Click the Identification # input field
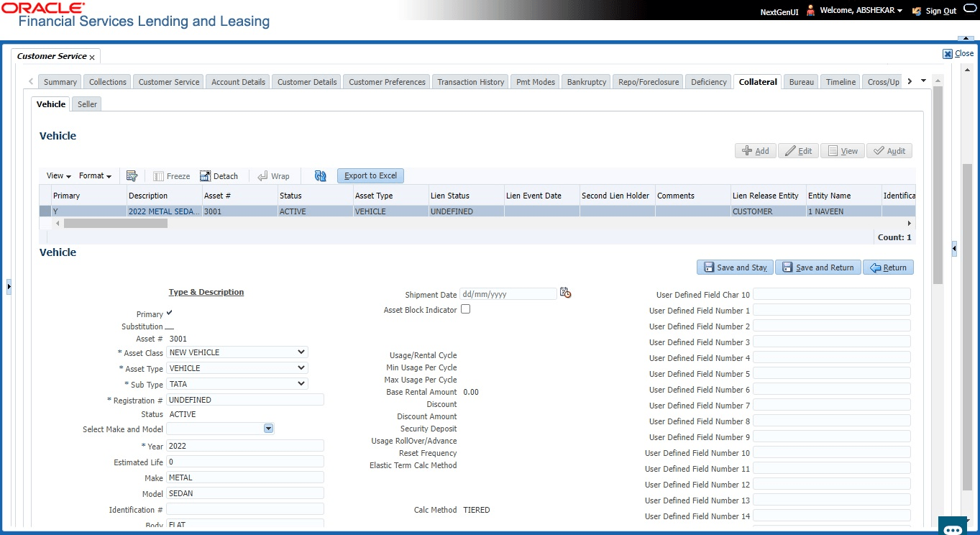Image resolution: width=980 pixels, height=535 pixels. (x=245, y=509)
